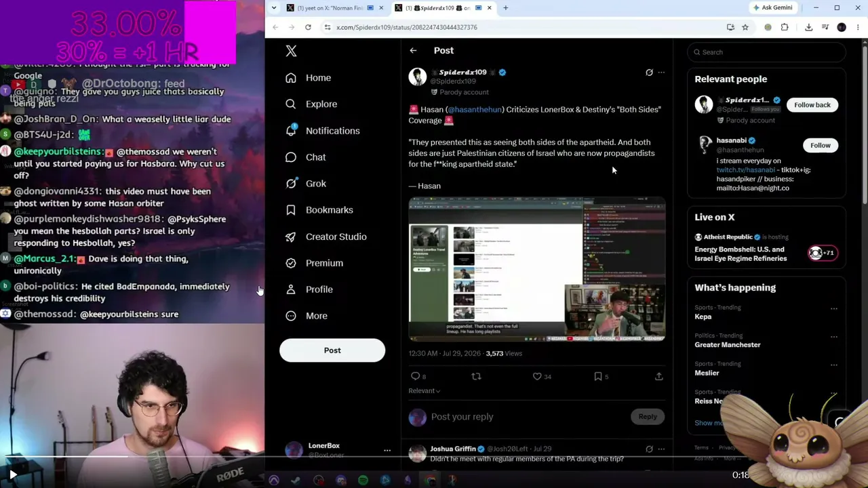This screenshot has width=868, height=488.
Task: Open Spiderdx109 profile avatar on post
Action: (418, 77)
